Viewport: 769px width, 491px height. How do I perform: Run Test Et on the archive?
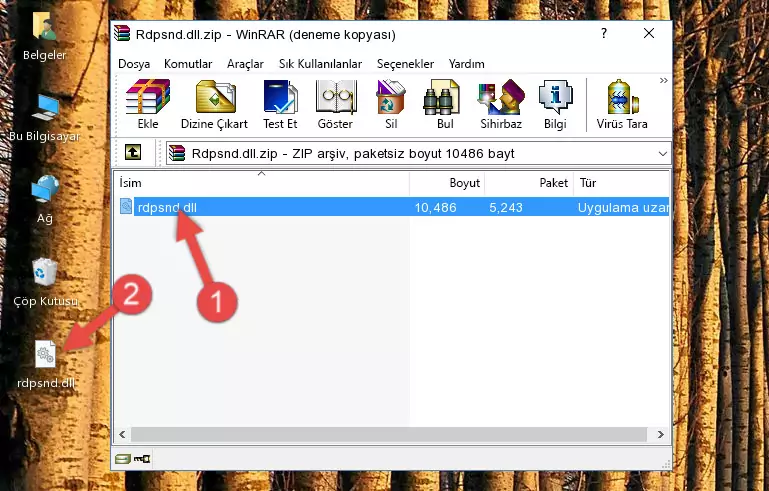coord(280,104)
